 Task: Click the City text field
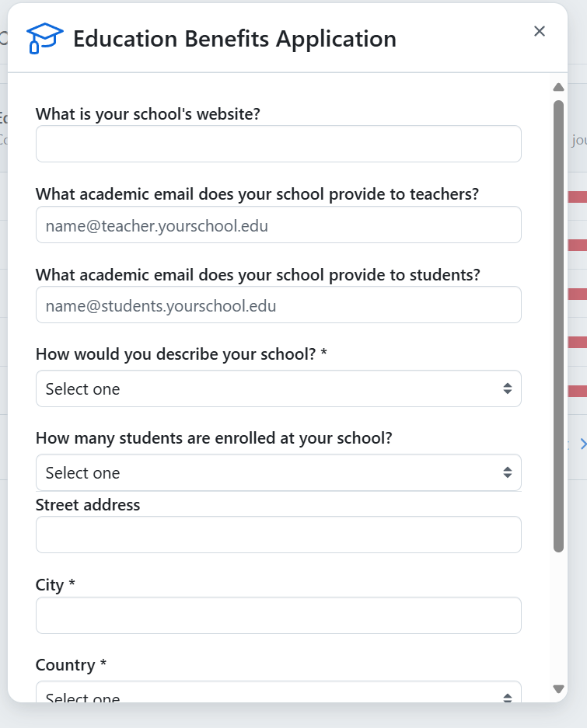pyautogui.click(x=278, y=615)
